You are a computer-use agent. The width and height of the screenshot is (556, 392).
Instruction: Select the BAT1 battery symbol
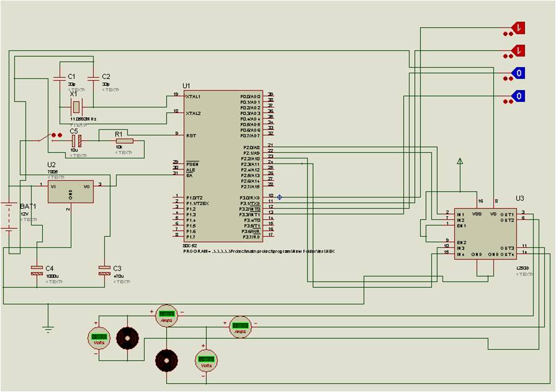[x=9, y=216]
